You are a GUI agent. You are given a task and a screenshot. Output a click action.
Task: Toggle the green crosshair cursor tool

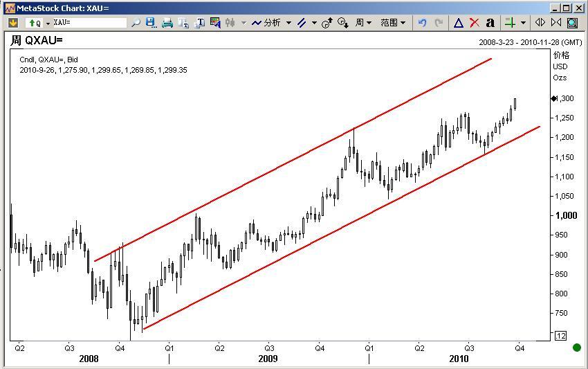(x=510, y=23)
